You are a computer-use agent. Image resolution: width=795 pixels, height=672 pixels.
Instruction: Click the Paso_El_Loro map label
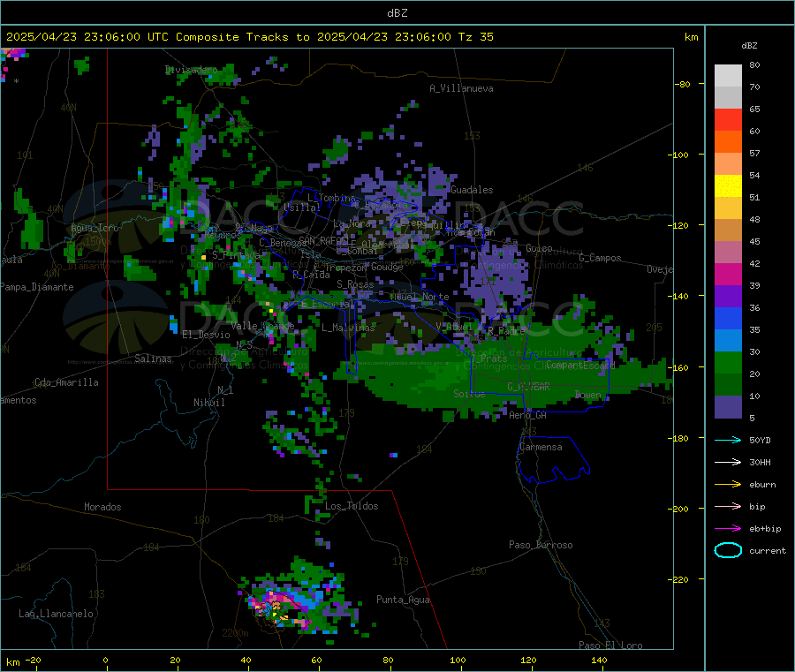click(611, 646)
